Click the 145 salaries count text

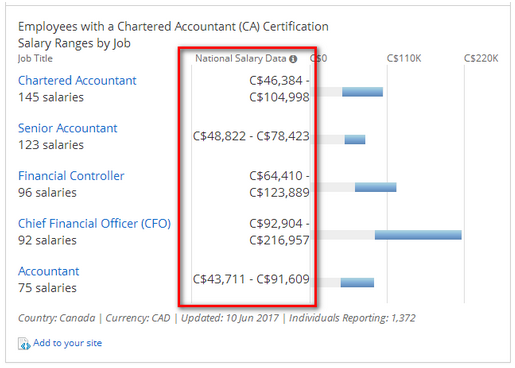pyautogui.click(x=51, y=97)
